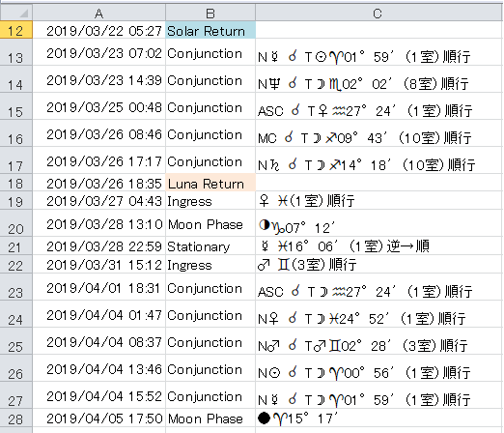Select row 15 header
The image size is (504, 433).
pyautogui.click(x=15, y=106)
